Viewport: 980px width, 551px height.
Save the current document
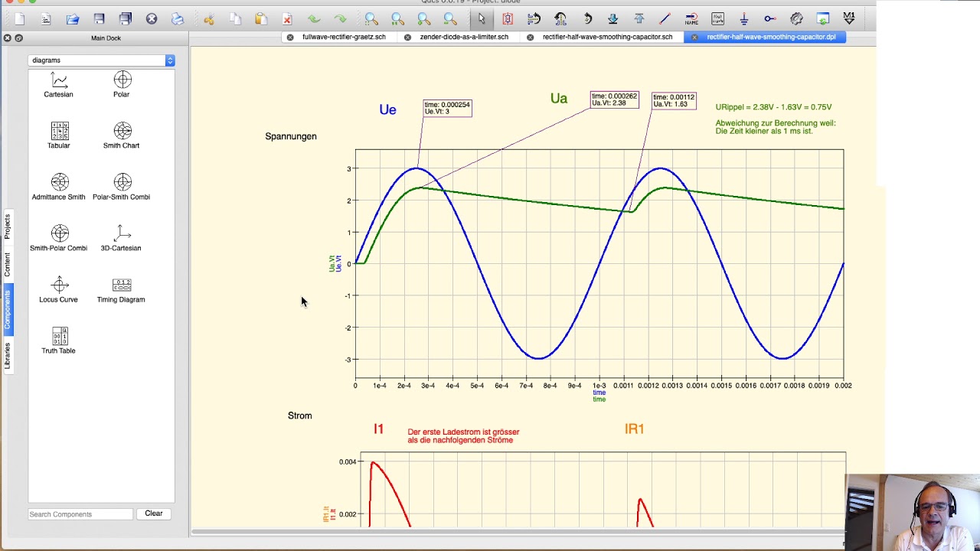point(99,19)
